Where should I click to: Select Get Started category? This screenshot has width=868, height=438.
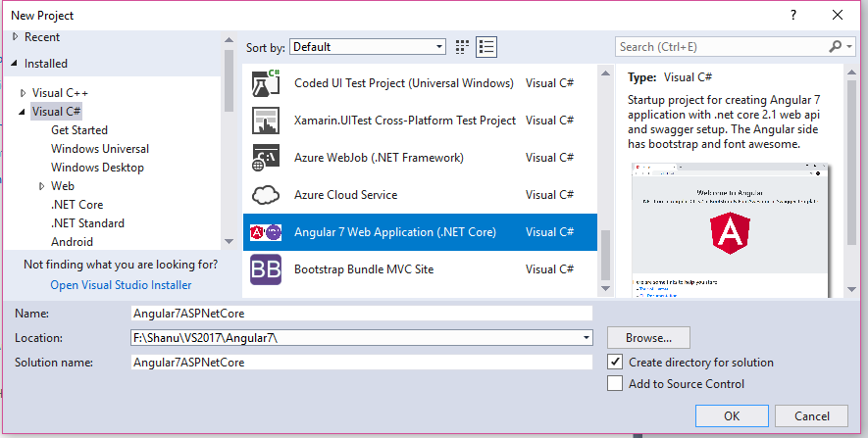[79, 130]
